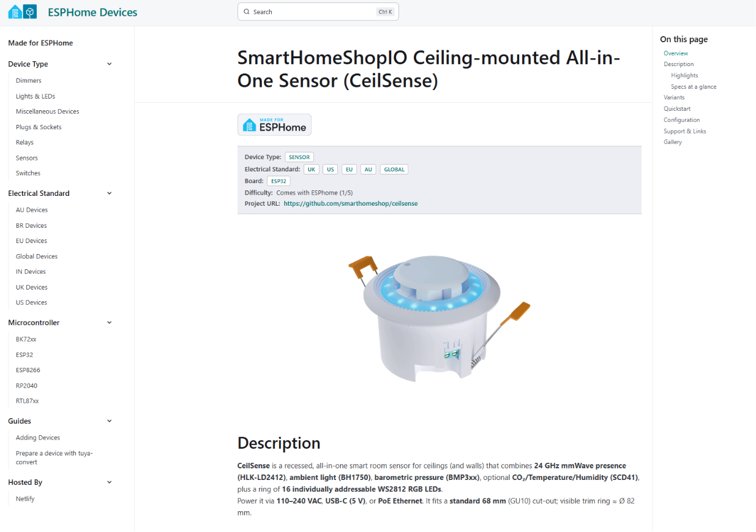
Task: Collapse the Hosted By section chevron
Action: (x=110, y=482)
